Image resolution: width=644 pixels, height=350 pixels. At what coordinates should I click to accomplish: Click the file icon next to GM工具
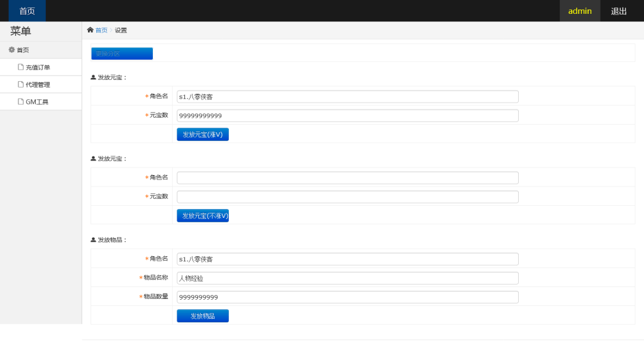[x=21, y=101]
